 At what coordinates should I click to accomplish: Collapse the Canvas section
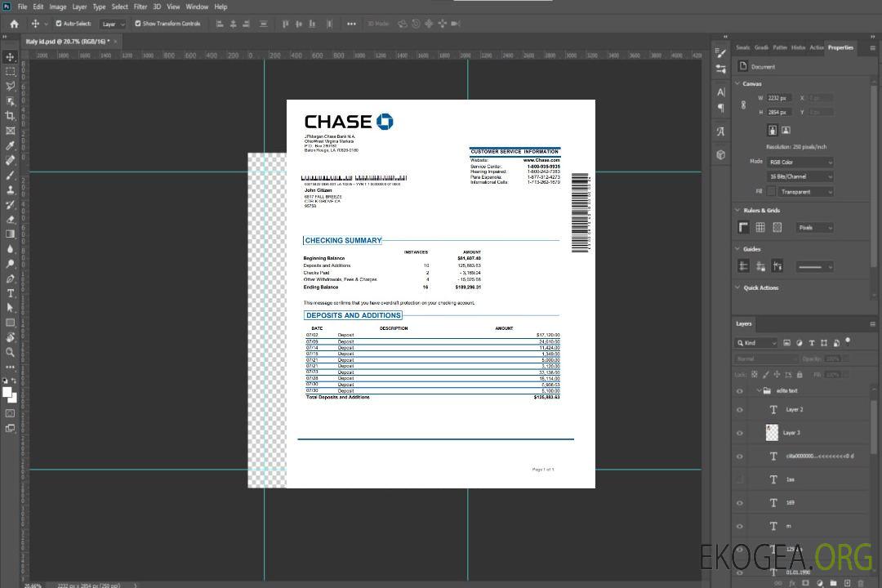coord(738,83)
